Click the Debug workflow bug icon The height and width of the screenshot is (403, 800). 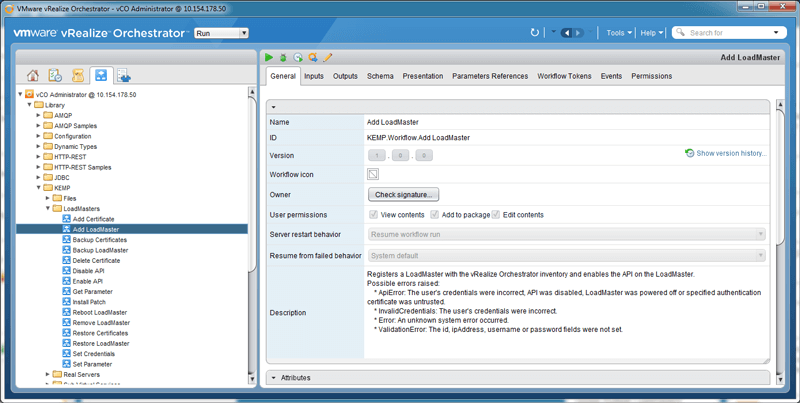(283, 58)
